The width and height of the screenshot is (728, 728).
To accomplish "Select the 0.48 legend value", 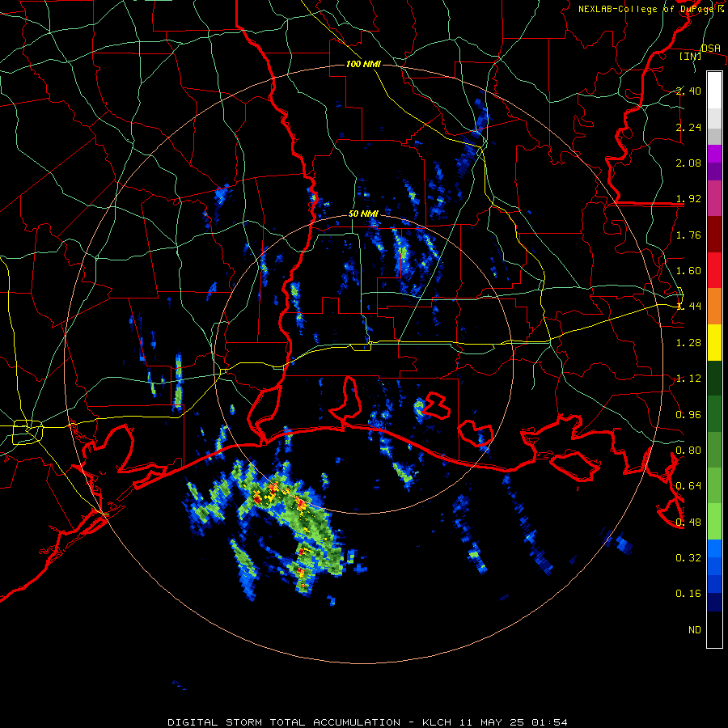I will [688, 523].
